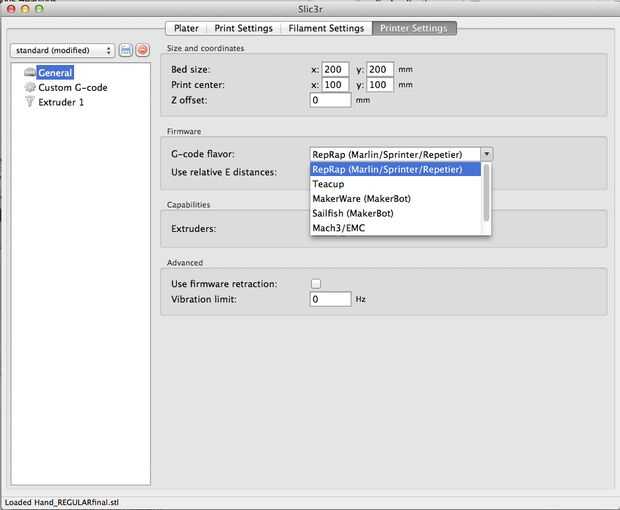Click the save preset disk icon
This screenshot has width=620, height=510.
click(x=126, y=50)
